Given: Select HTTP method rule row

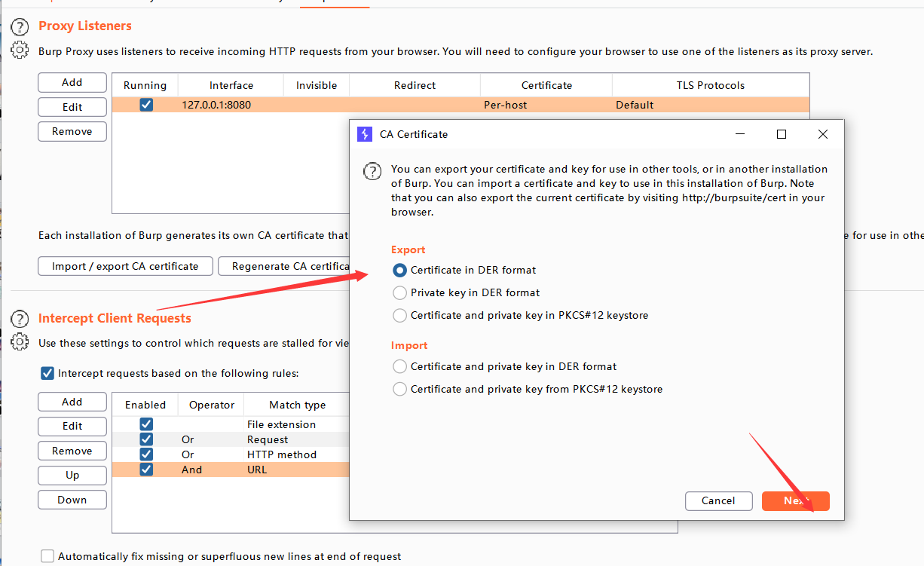Looking at the screenshot, I should [x=231, y=454].
